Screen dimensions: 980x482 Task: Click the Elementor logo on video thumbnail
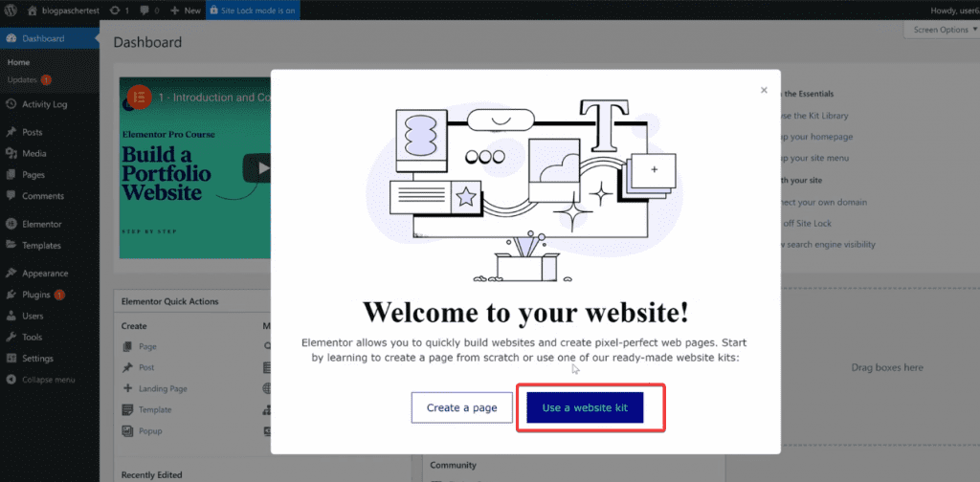tap(140, 98)
